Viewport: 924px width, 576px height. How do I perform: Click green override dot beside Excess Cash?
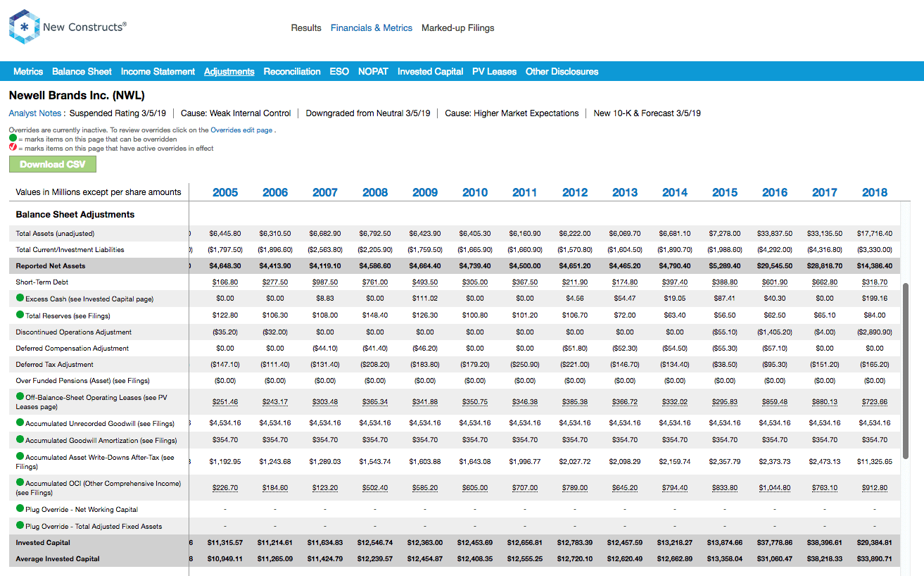click(20, 299)
